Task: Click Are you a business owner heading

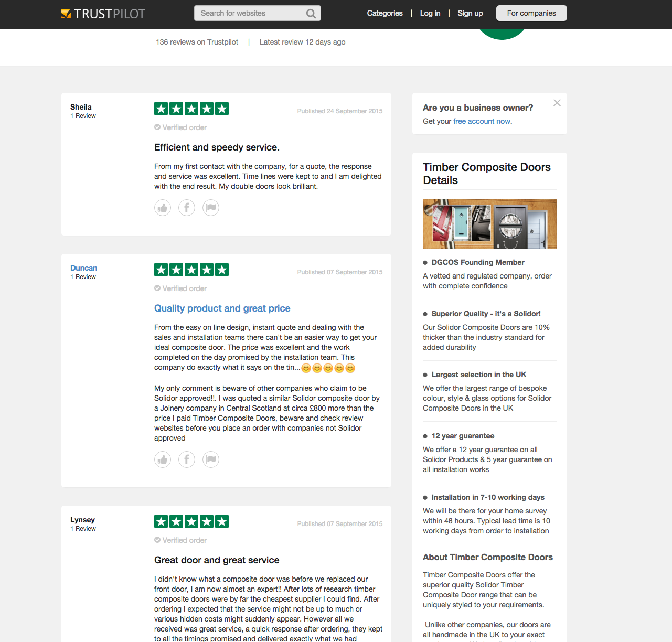Action: point(478,108)
